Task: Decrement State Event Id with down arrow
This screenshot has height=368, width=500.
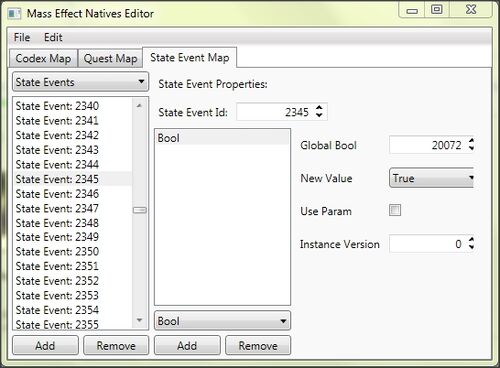Action: pos(319,116)
